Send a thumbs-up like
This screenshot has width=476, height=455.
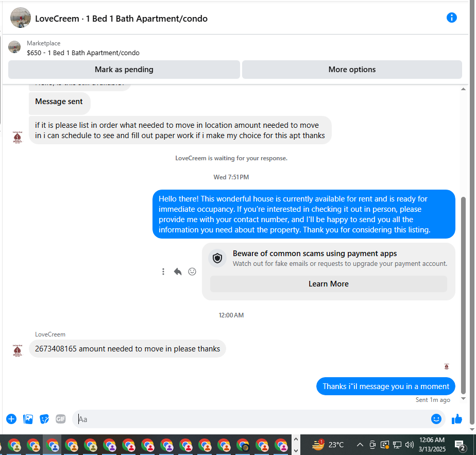pyautogui.click(x=457, y=419)
